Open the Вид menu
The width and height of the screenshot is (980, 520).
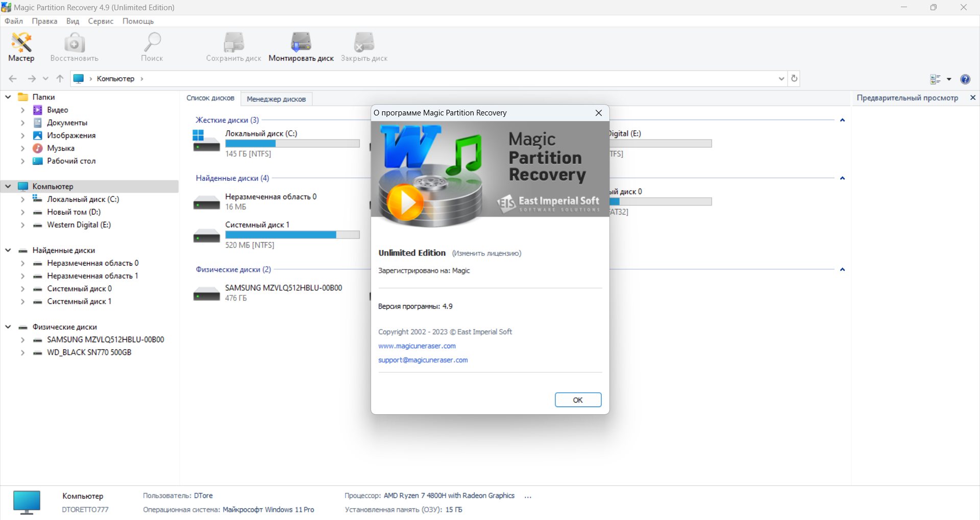point(72,21)
